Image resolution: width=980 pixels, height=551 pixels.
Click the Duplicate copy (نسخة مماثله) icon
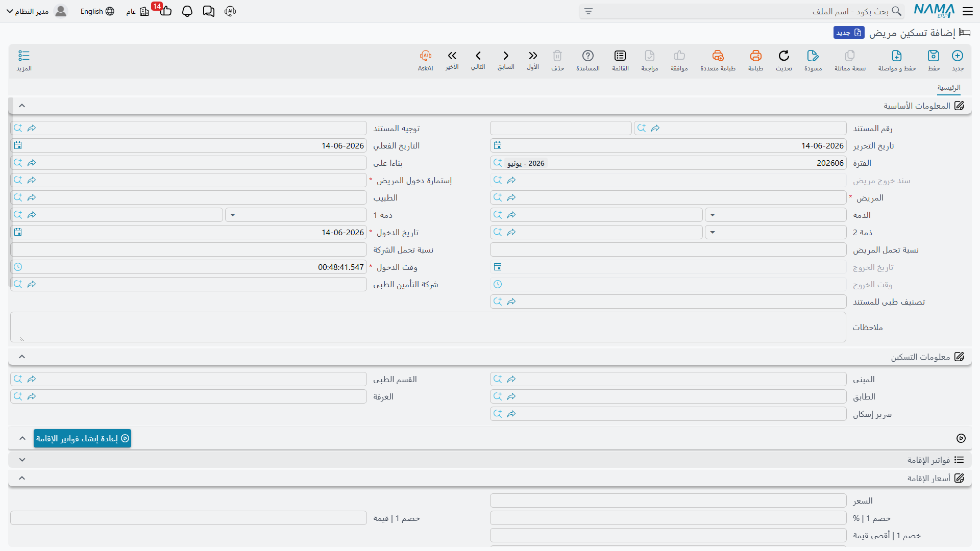pos(850,56)
